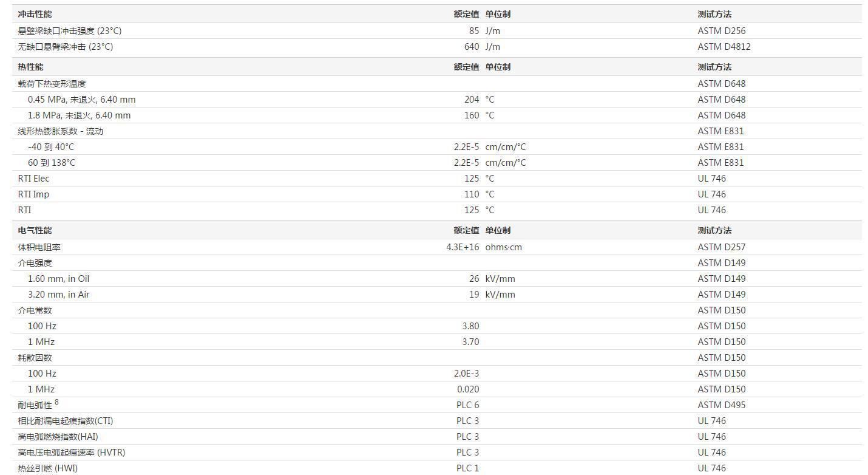
Task: Click the 3.80 dielectric constant value
Action: pyautogui.click(x=470, y=326)
